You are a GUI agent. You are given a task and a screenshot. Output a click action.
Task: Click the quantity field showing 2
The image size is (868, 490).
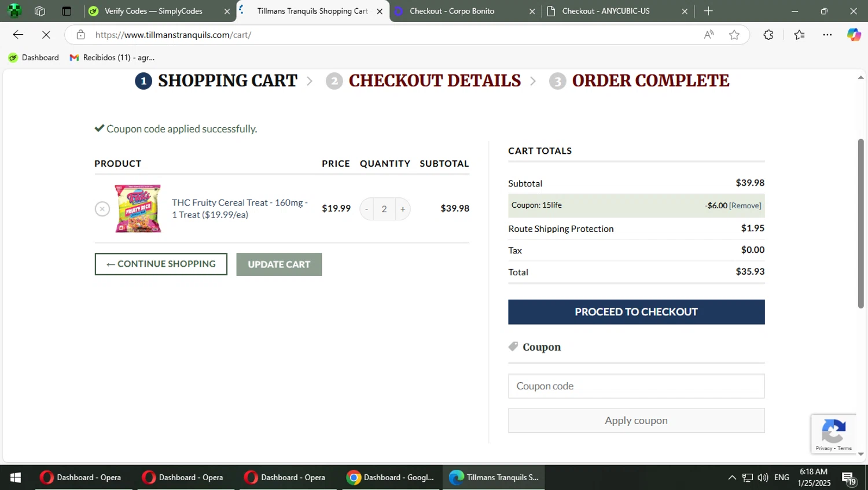[x=384, y=209]
